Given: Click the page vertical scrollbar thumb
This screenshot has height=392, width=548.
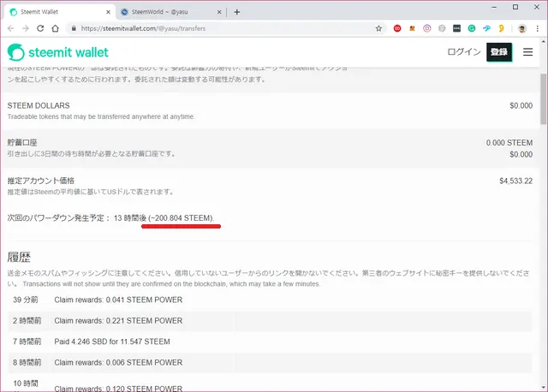Looking at the screenshot, I should tap(543, 99).
